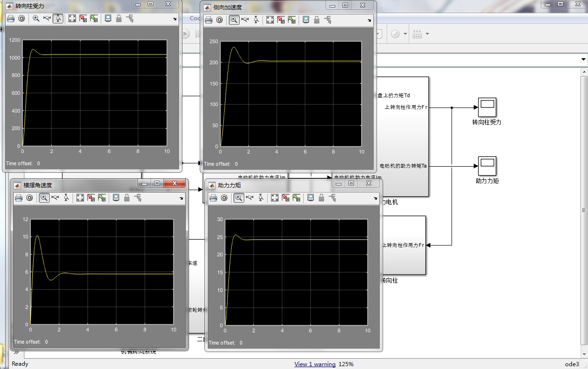This screenshot has height=369, width=588.
Task: Expand toolbar docking arrow in 侧向加速度 scope
Action: (x=370, y=20)
